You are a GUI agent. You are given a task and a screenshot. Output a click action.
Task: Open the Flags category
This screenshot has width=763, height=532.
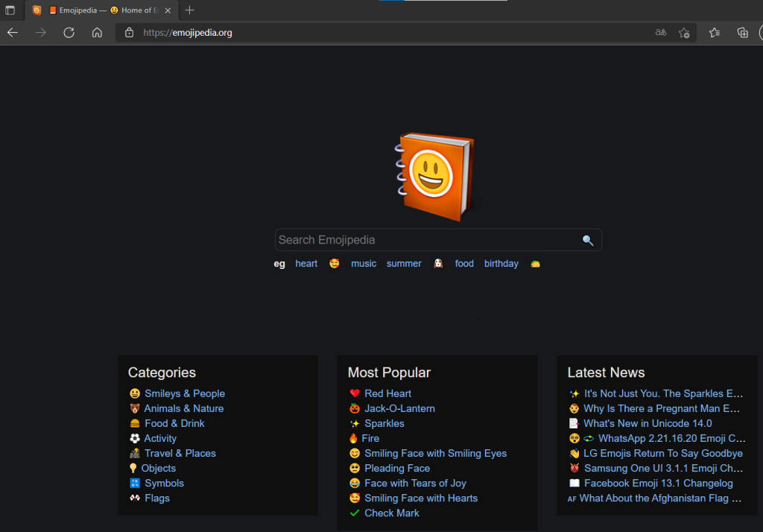point(157,498)
